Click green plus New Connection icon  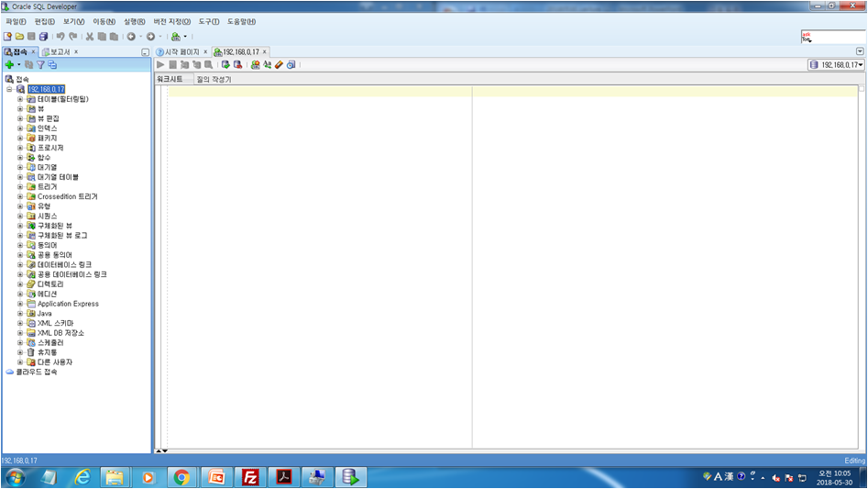click(x=9, y=65)
